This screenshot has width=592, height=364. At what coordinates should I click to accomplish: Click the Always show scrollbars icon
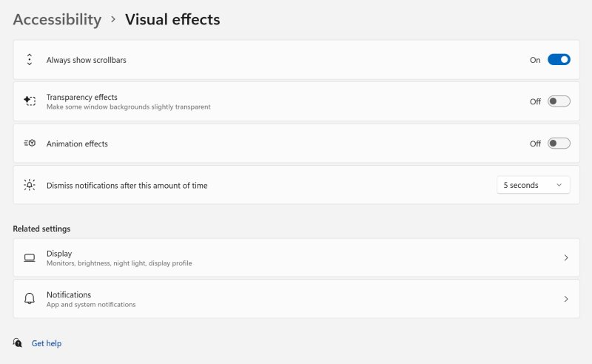click(30, 60)
